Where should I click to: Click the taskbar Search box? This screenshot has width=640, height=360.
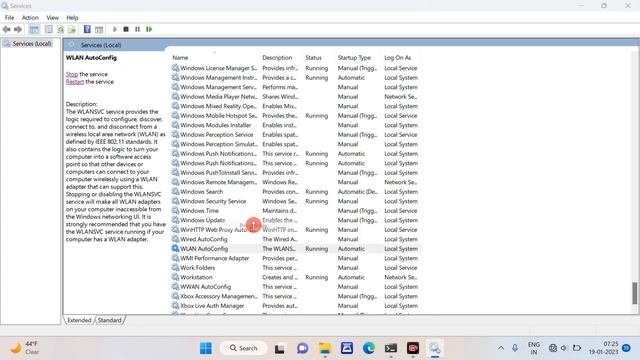pos(244,348)
